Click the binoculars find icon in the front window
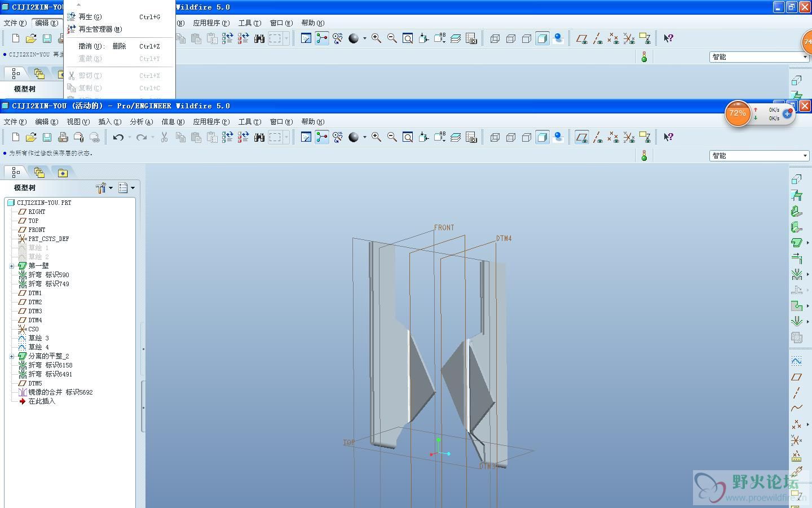812x508 pixels. (259, 137)
